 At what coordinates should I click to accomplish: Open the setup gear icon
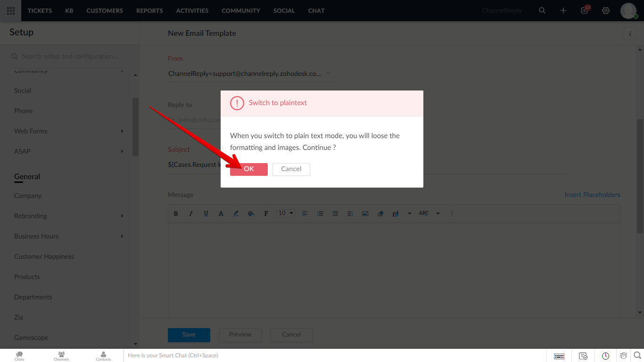pos(606,10)
